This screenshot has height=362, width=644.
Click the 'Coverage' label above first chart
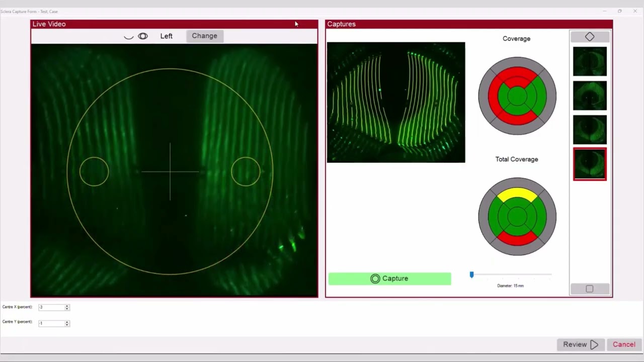517,39
